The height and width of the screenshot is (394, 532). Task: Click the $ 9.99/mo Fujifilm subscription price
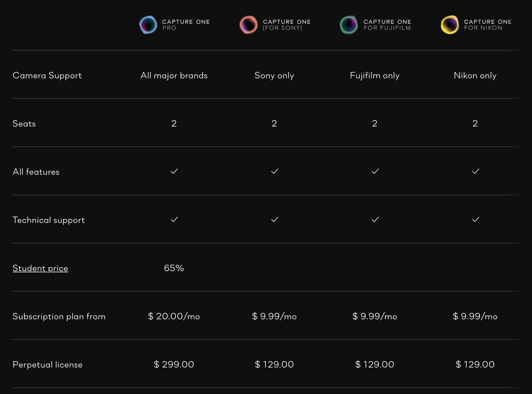[375, 316]
